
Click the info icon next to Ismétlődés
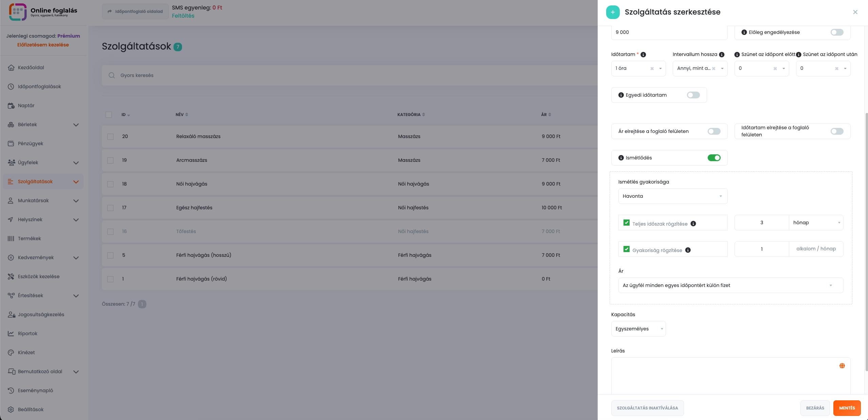coord(621,158)
